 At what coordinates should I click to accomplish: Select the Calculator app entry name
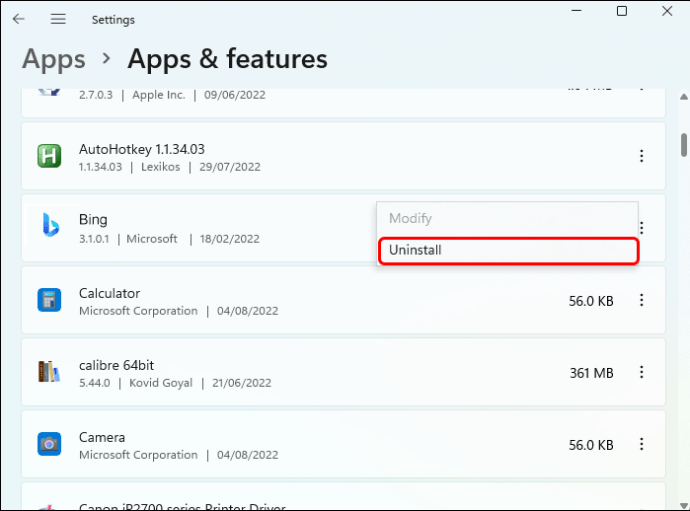pyautogui.click(x=109, y=293)
